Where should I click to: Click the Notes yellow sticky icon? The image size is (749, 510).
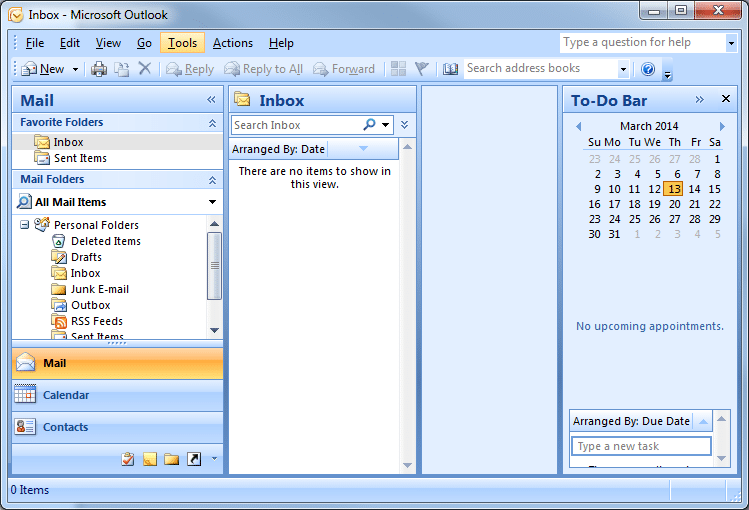coord(150,459)
